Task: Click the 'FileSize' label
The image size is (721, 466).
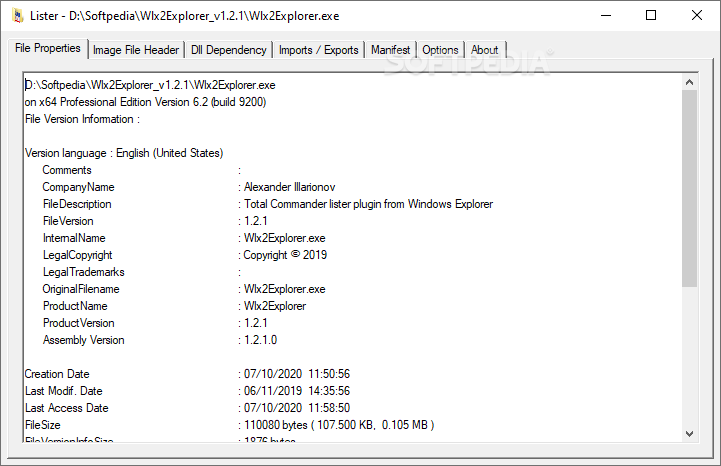Action: pos(42,426)
